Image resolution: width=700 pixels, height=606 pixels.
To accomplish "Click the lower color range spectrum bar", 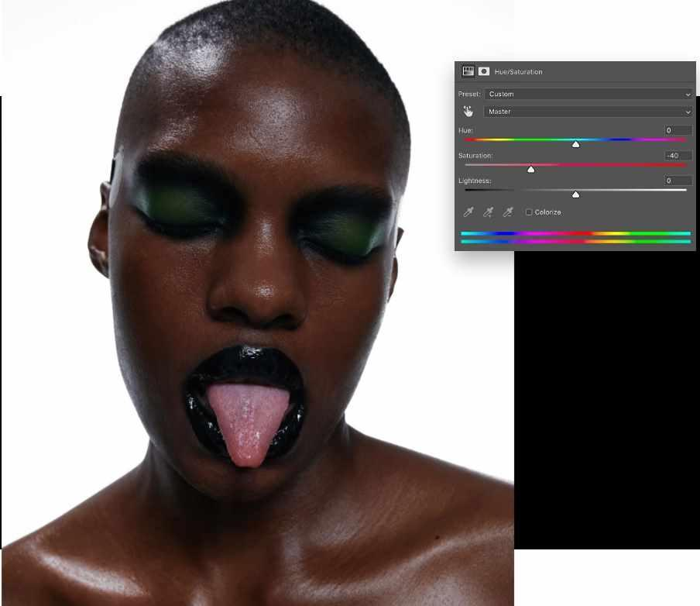I will click(x=575, y=242).
